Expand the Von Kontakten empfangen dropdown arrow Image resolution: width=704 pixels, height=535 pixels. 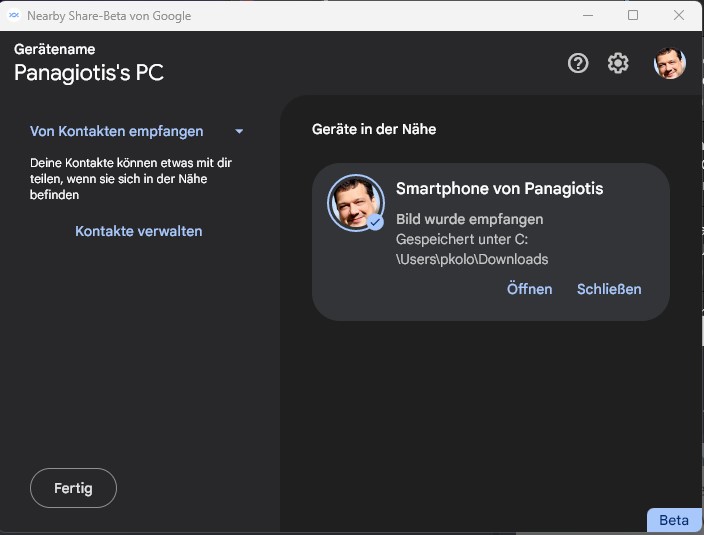[239, 132]
